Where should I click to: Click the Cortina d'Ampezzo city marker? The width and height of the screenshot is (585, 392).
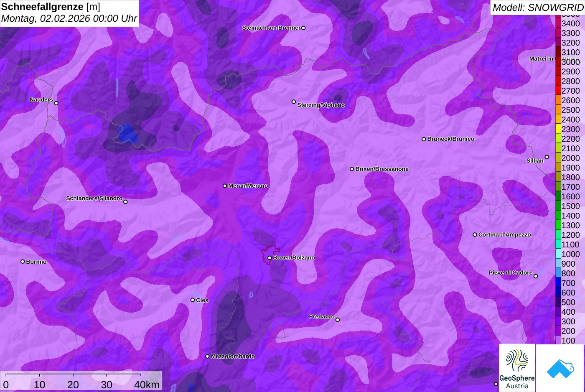pyautogui.click(x=475, y=235)
